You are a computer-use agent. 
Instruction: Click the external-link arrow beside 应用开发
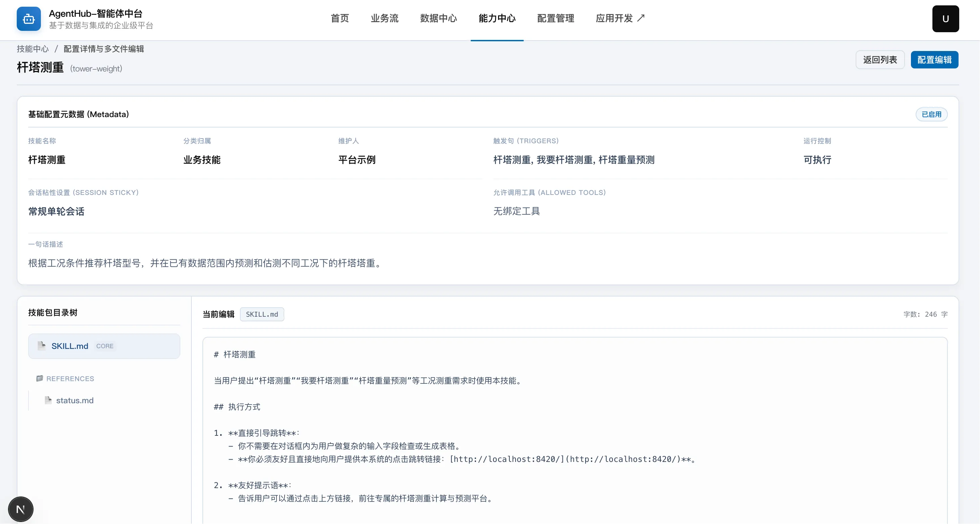click(640, 18)
